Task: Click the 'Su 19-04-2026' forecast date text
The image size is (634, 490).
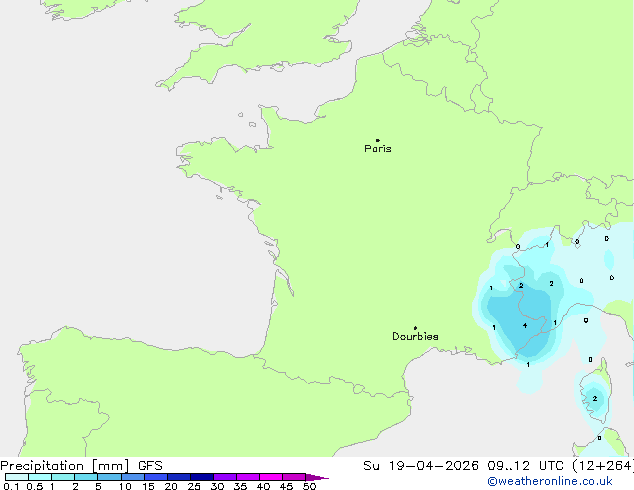Action: click(x=421, y=466)
